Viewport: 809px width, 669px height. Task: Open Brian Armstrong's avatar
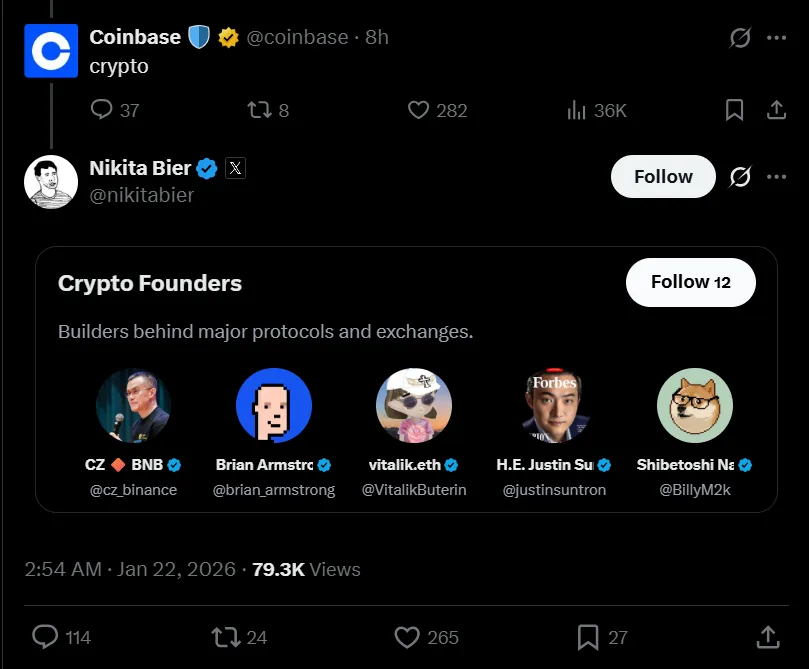[x=275, y=405]
